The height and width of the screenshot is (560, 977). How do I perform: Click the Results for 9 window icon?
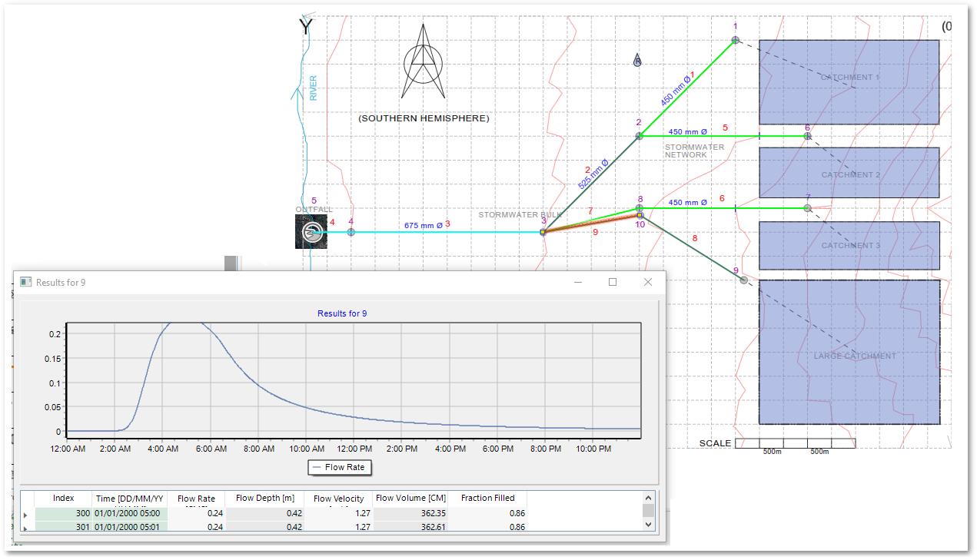point(25,282)
